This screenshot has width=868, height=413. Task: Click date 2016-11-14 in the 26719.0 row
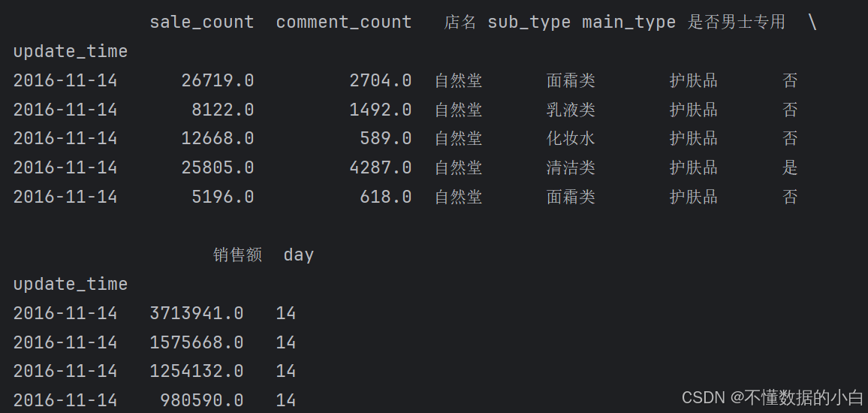point(65,81)
